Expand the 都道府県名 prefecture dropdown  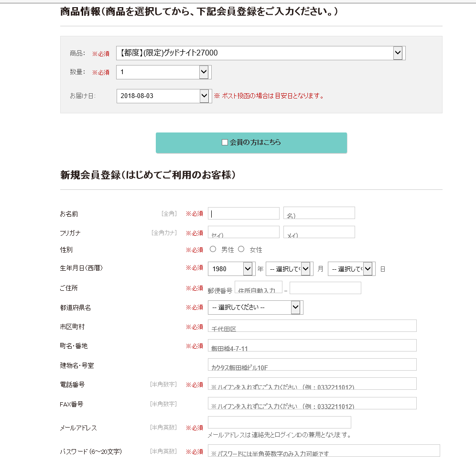click(x=295, y=307)
